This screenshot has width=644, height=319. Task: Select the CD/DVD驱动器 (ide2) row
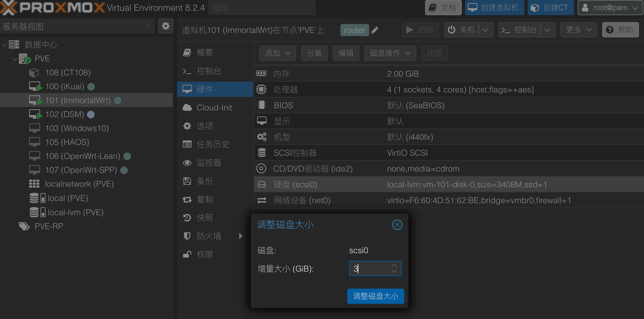point(449,169)
